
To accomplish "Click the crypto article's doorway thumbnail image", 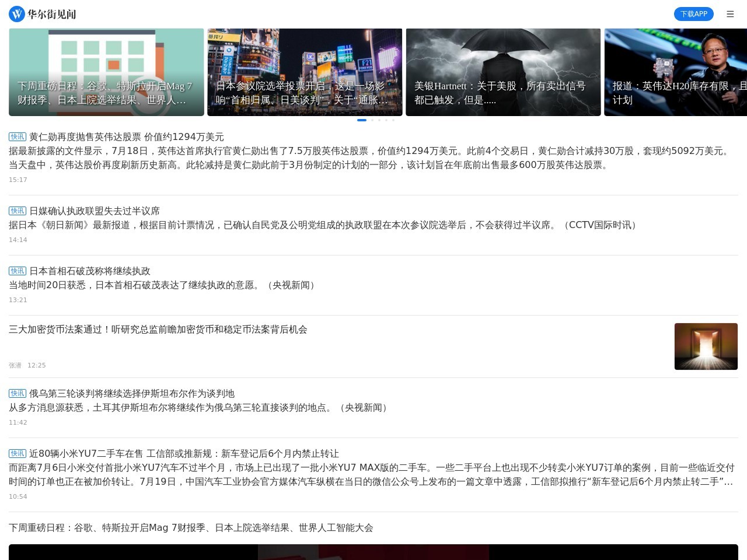I will click(706, 346).
